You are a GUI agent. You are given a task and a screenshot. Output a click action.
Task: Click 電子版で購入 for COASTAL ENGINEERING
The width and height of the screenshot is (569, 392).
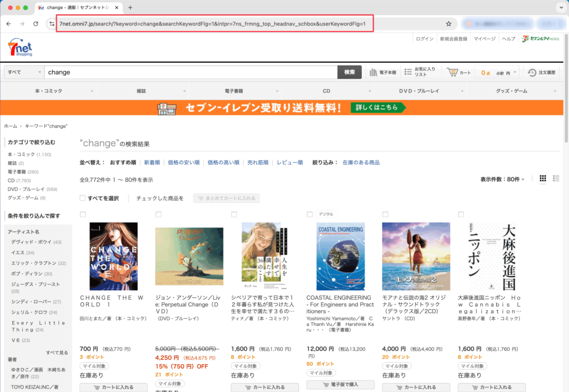click(x=341, y=384)
